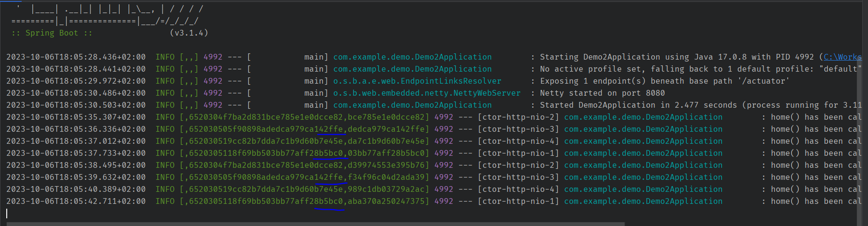Screen dimensions: 868x226
Task: Click timestamp 2023-10-06T18:05:38.495+02:00
Action: (x=76, y=165)
